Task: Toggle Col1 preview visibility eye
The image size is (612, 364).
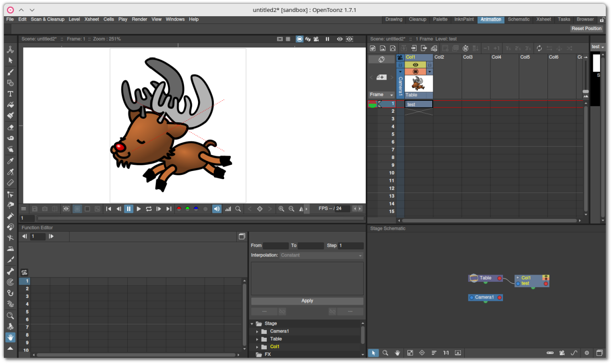Action: coord(415,64)
